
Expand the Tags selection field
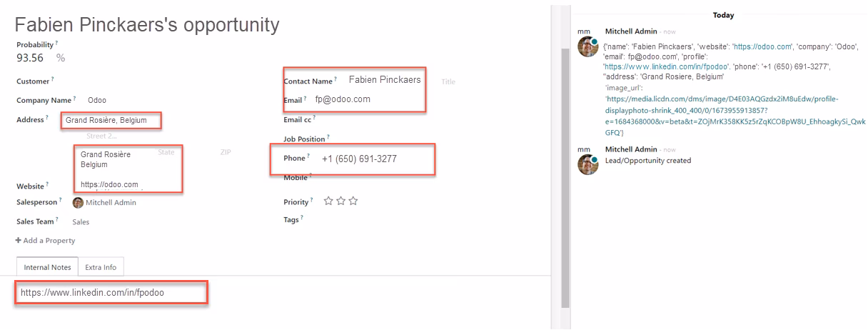click(428, 220)
